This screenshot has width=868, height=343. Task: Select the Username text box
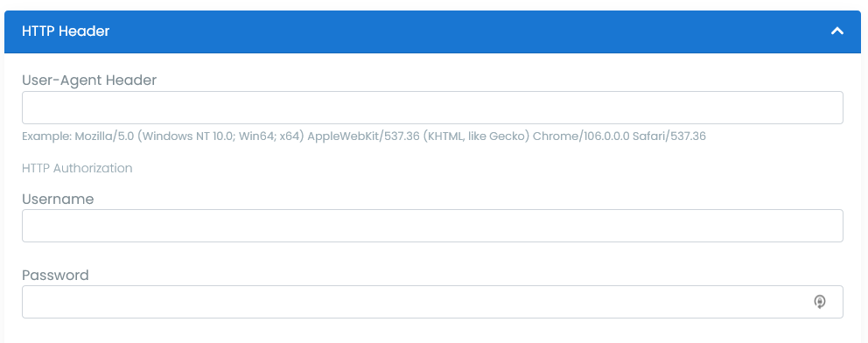(432, 226)
